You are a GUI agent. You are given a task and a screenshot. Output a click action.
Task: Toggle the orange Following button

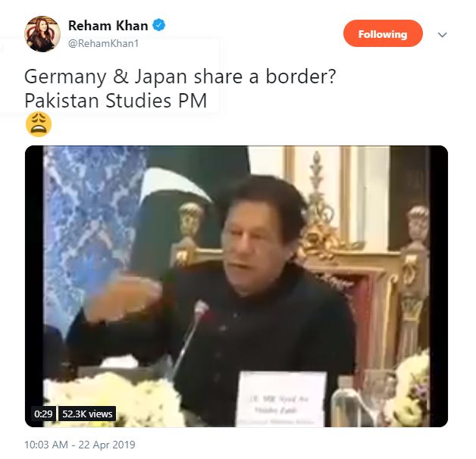point(383,33)
